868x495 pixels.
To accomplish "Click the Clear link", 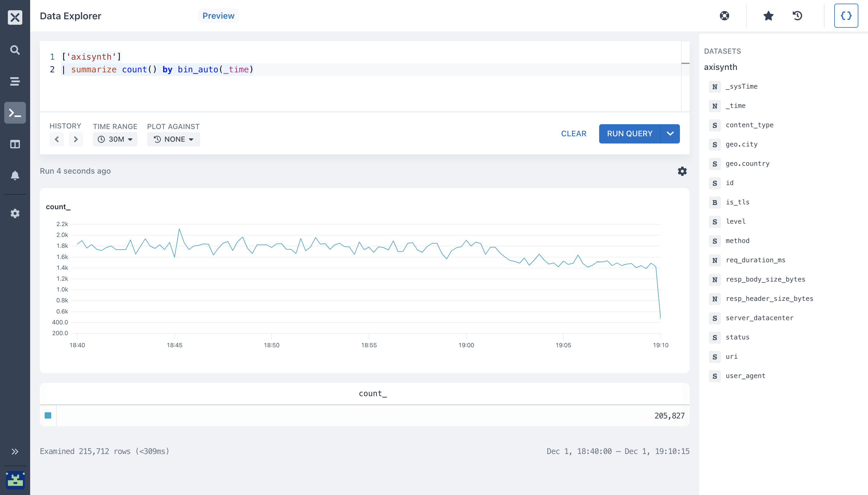I will click(574, 134).
